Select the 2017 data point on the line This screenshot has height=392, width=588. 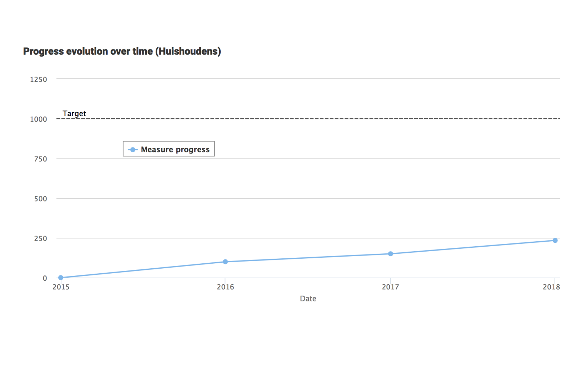click(390, 254)
